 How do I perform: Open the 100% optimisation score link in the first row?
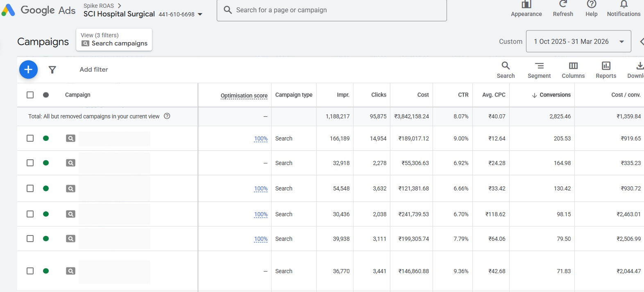[x=261, y=139]
